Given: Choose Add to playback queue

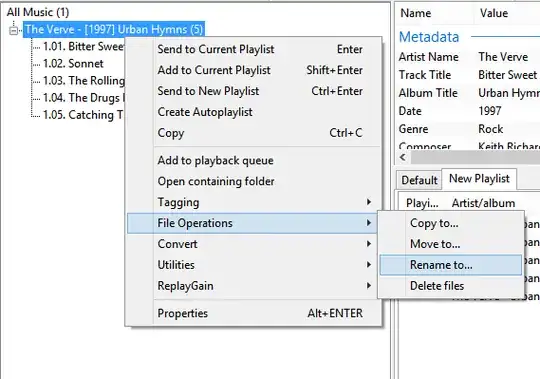Looking at the screenshot, I should coord(254,161).
